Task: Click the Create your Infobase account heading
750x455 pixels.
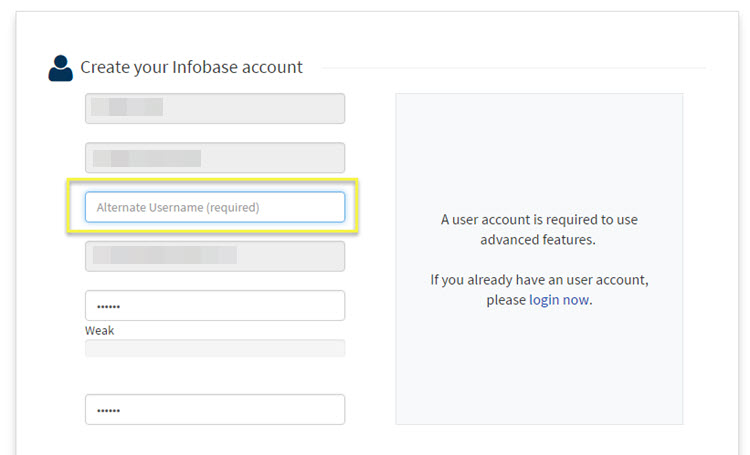Action: 191,67
